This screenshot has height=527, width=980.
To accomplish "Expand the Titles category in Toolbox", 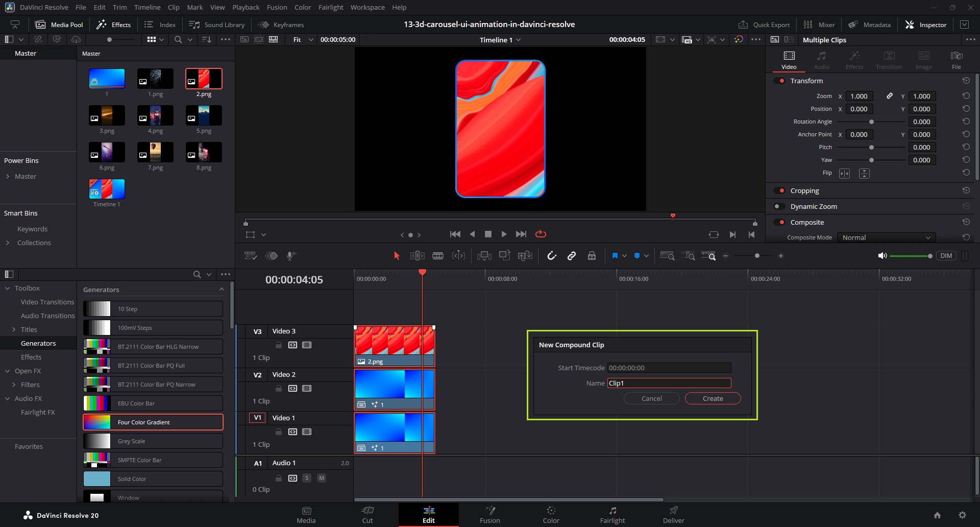I will coord(14,330).
